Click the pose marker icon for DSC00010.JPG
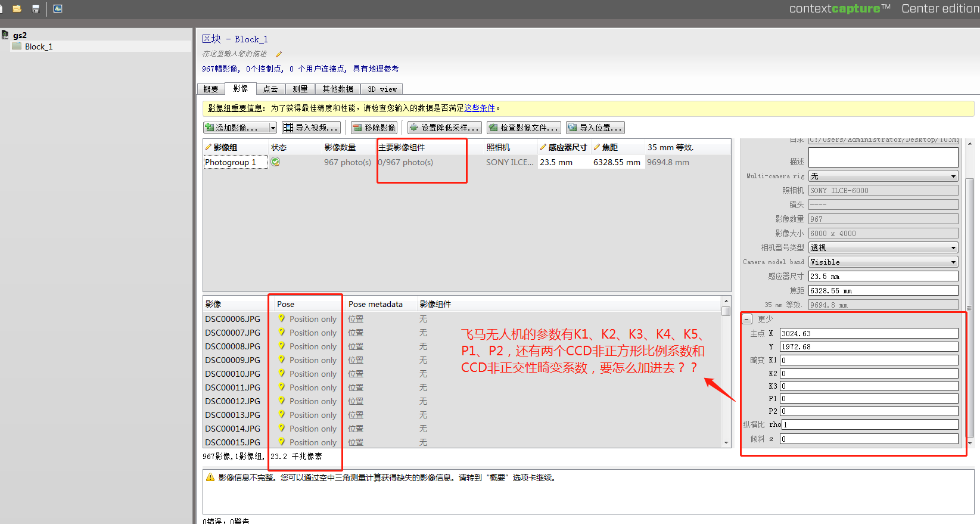Viewport: 980px width, 524px height. click(282, 373)
